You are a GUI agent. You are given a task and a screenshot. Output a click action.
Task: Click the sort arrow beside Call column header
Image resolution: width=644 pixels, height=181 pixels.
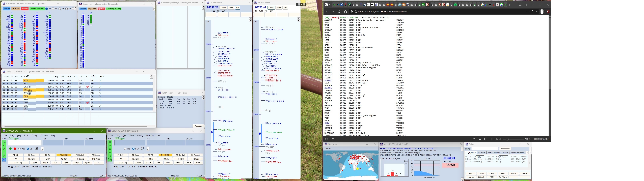[x=21, y=76]
